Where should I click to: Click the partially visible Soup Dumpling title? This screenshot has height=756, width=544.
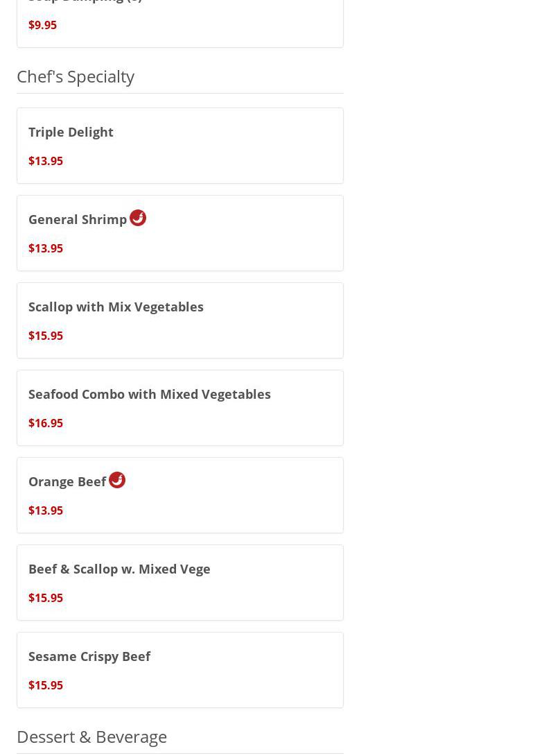[x=85, y=1]
